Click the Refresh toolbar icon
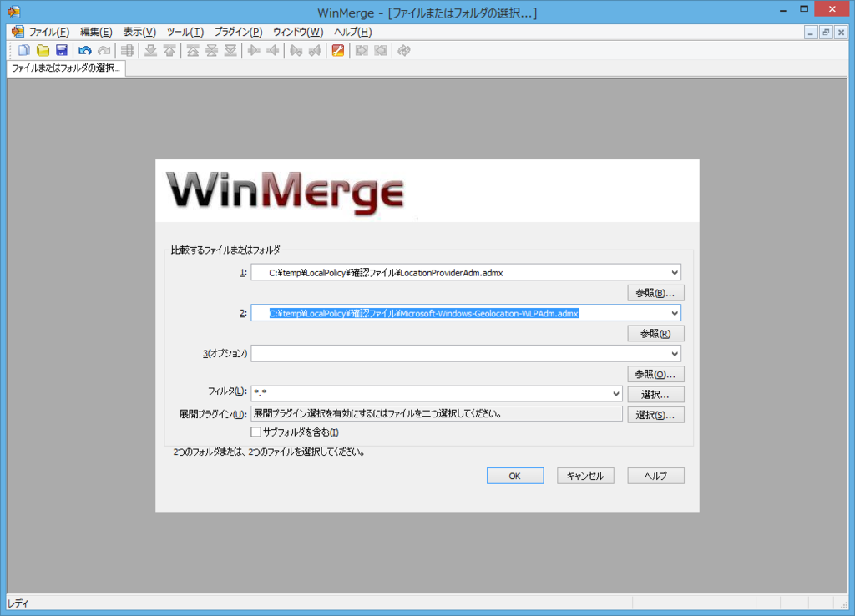 pos(404,51)
